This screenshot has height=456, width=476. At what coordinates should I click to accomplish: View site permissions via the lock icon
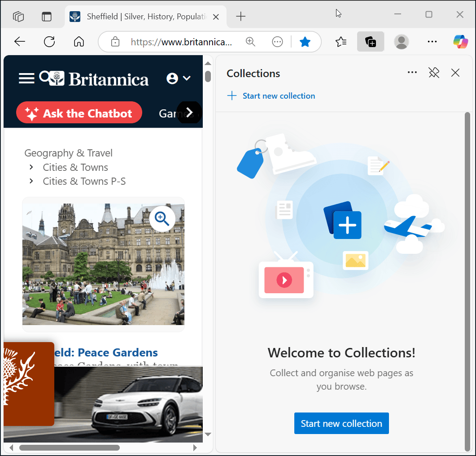(x=115, y=42)
